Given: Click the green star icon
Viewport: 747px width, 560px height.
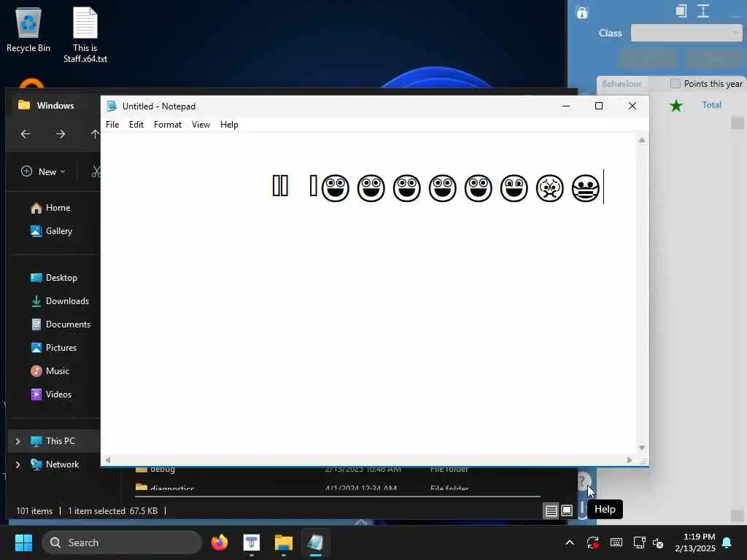Looking at the screenshot, I should (676, 105).
